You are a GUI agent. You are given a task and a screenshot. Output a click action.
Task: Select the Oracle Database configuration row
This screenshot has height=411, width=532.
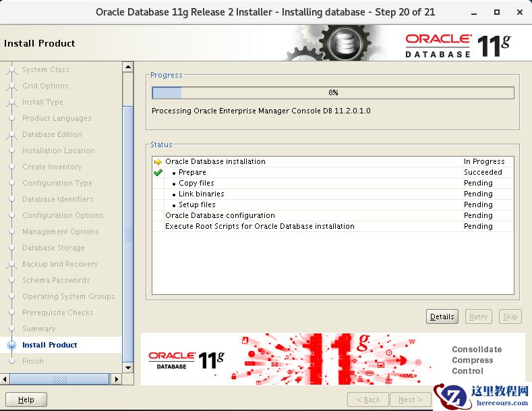[x=333, y=215]
